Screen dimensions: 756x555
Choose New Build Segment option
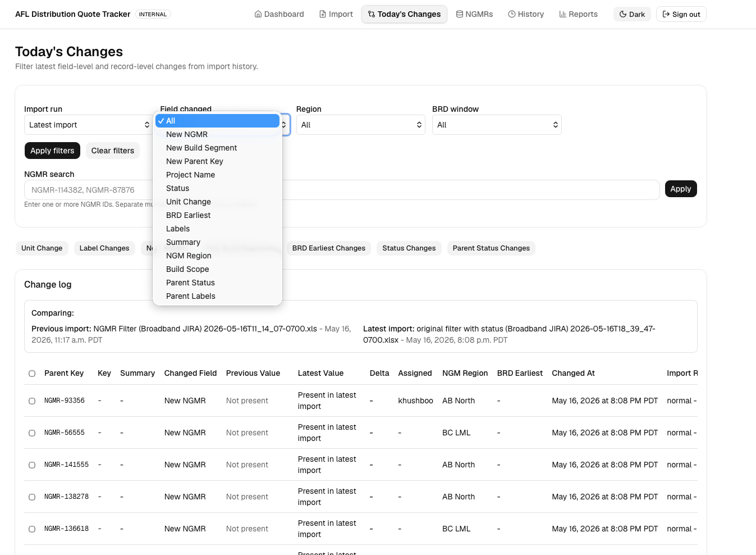click(x=217, y=148)
